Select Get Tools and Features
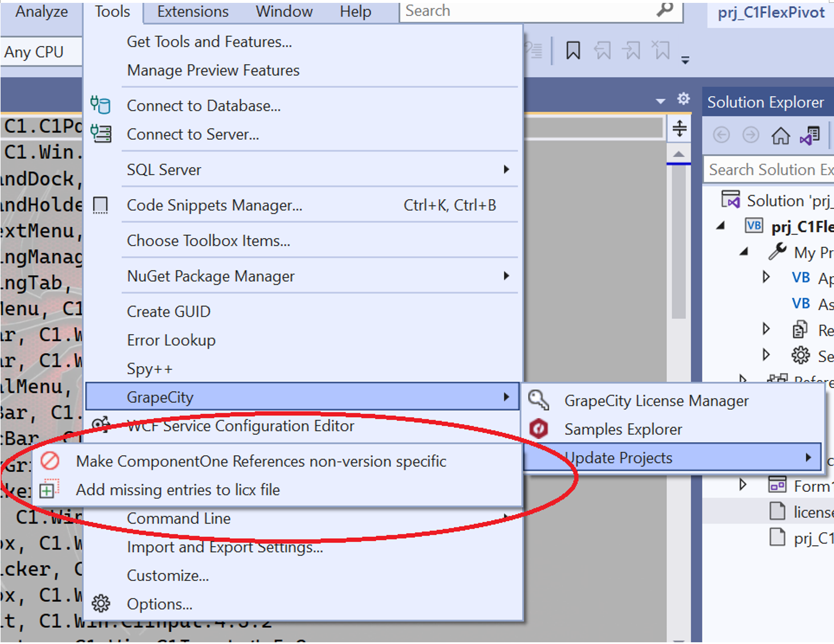Viewport: 834px width, 644px height. [x=304, y=42]
